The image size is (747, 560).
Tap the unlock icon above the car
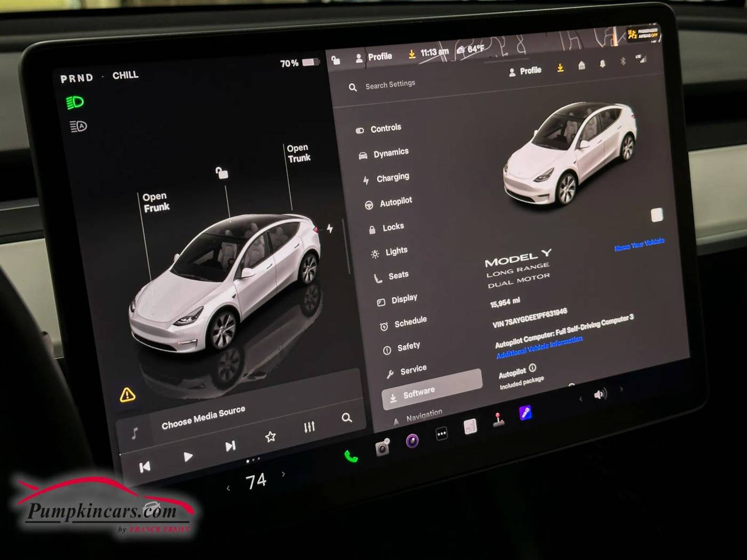(222, 172)
